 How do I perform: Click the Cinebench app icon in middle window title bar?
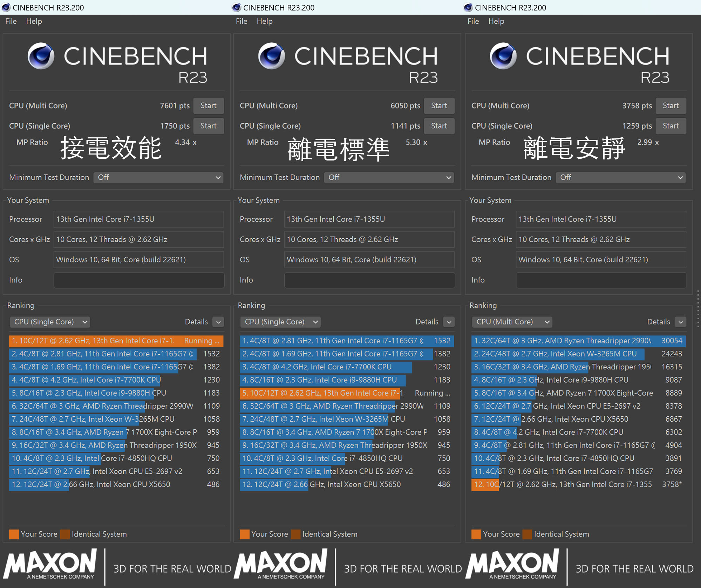pyautogui.click(x=237, y=7)
